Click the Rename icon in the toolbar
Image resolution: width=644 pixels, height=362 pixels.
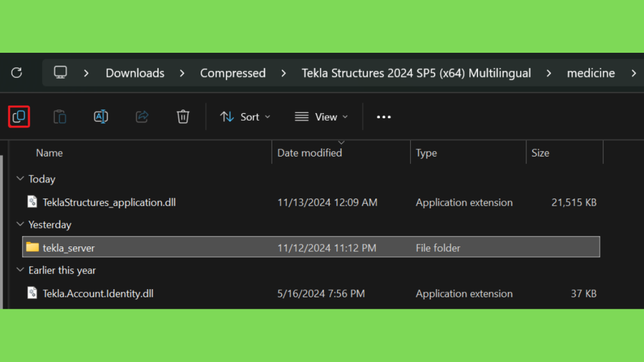101,117
